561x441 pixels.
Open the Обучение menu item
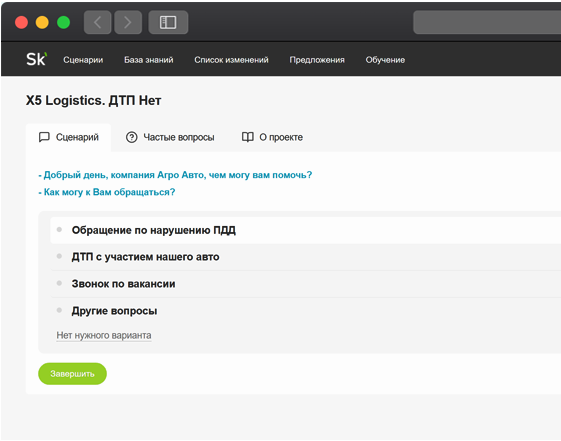pos(385,60)
